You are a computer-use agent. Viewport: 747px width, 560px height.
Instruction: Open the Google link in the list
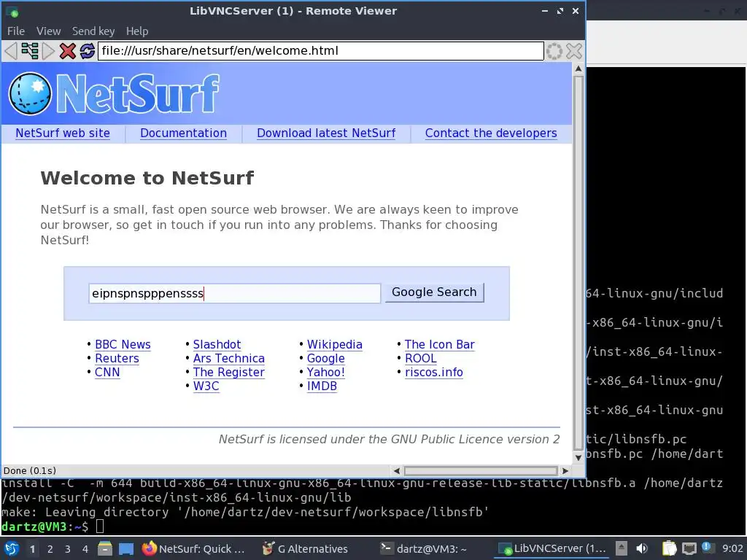(326, 358)
